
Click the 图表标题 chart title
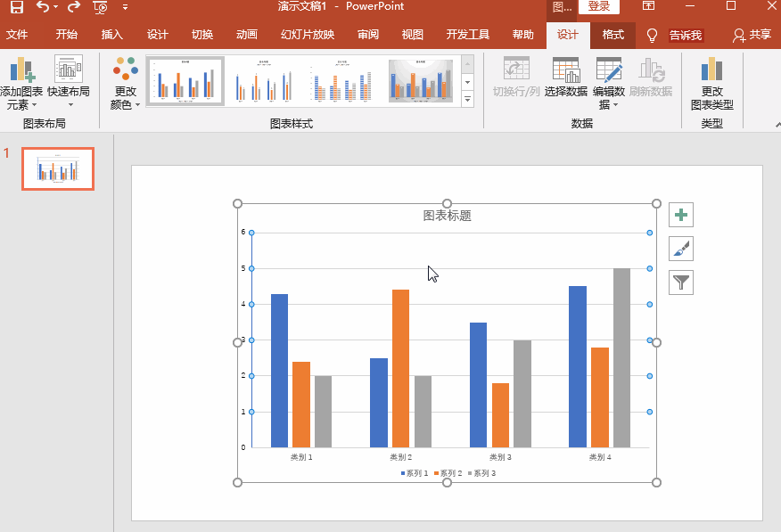(447, 216)
